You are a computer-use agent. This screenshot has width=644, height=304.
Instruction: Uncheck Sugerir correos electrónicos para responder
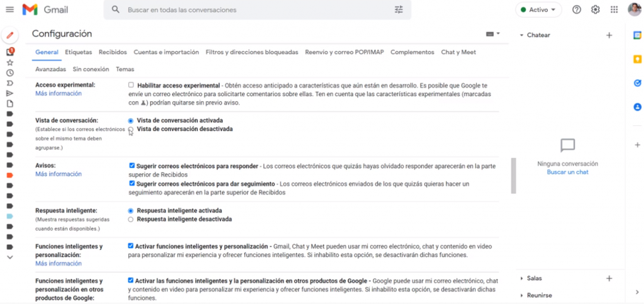pyautogui.click(x=132, y=166)
